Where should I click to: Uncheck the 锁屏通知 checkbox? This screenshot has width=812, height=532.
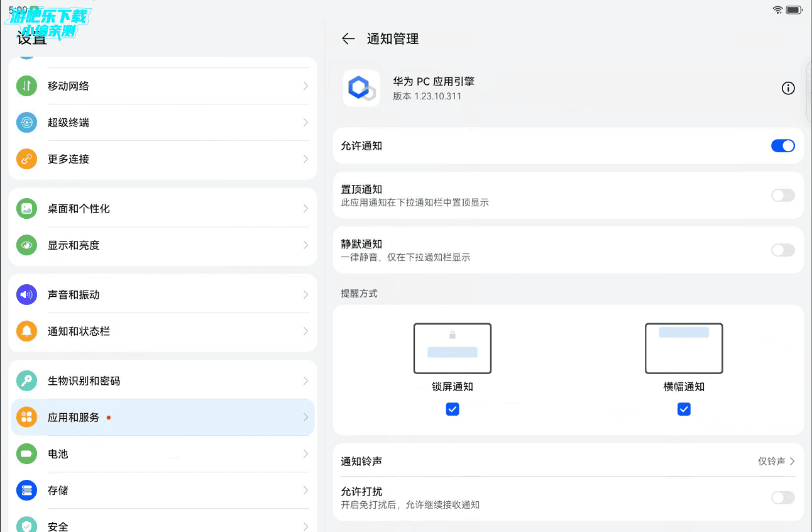pos(453,409)
